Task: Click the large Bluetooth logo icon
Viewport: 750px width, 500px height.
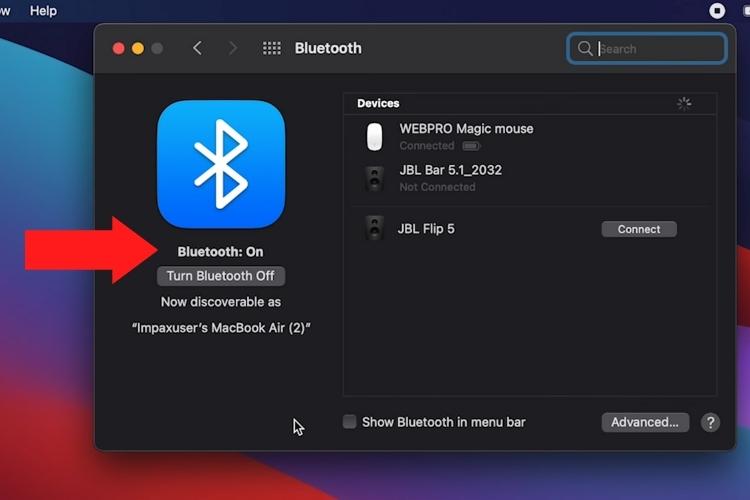Action: pyautogui.click(x=221, y=164)
